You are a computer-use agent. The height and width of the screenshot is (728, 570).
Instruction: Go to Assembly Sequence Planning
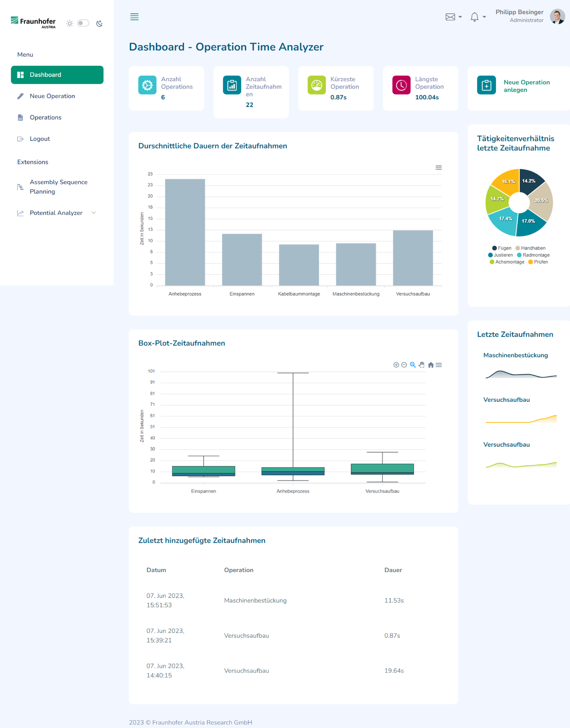click(59, 187)
